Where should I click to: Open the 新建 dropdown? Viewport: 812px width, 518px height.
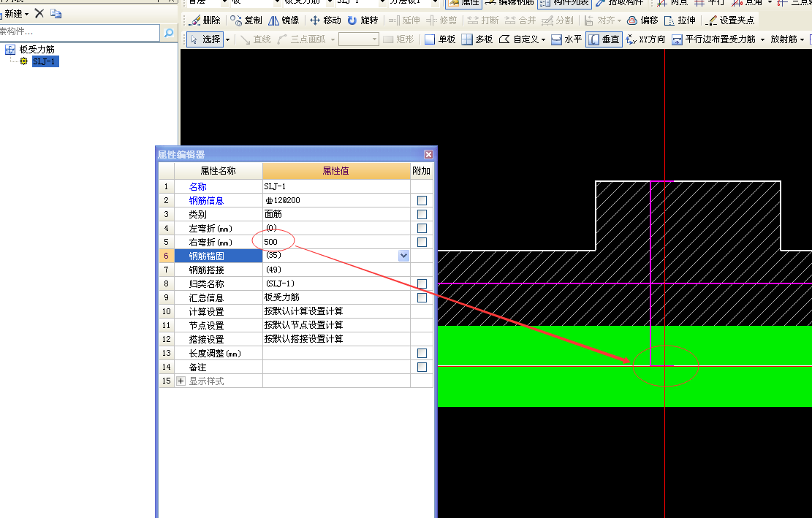pos(15,13)
